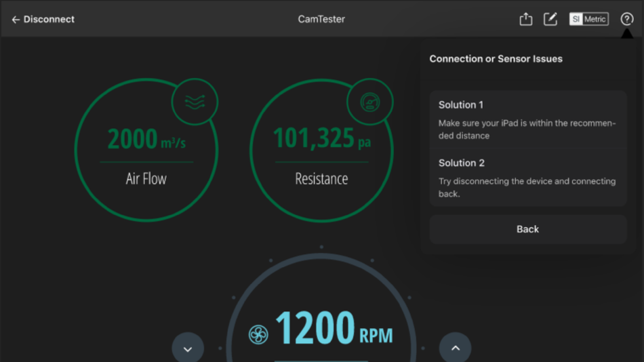
Task: Click the Connection or Sensor Issues heading
Action: coord(496,59)
